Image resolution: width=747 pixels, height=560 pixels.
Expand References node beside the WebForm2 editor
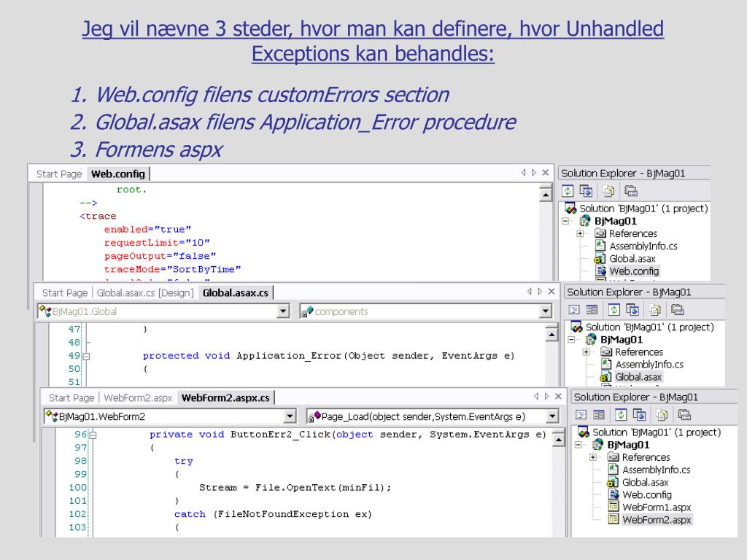(x=593, y=457)
